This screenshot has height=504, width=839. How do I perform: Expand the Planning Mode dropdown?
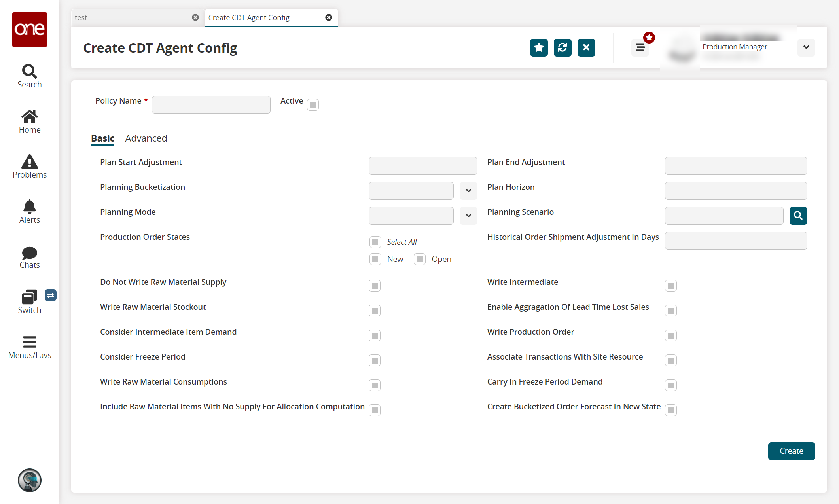coord(468,216)
